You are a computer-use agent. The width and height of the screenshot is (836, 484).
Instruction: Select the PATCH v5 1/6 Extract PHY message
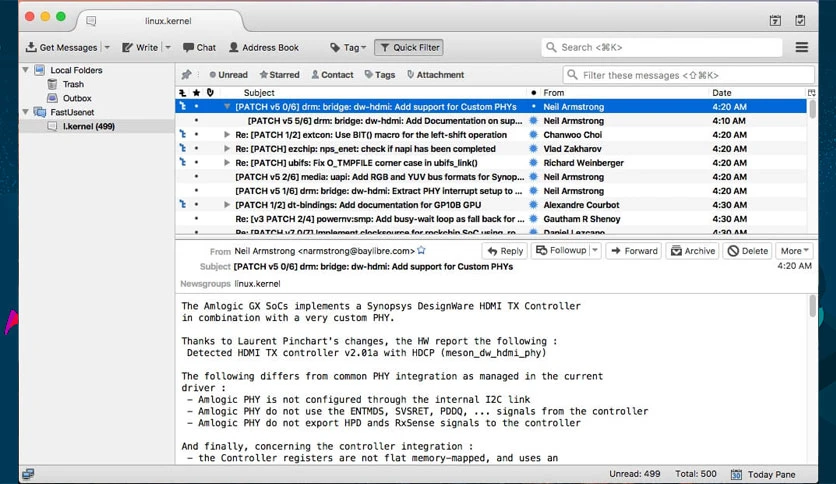(491, 191)
